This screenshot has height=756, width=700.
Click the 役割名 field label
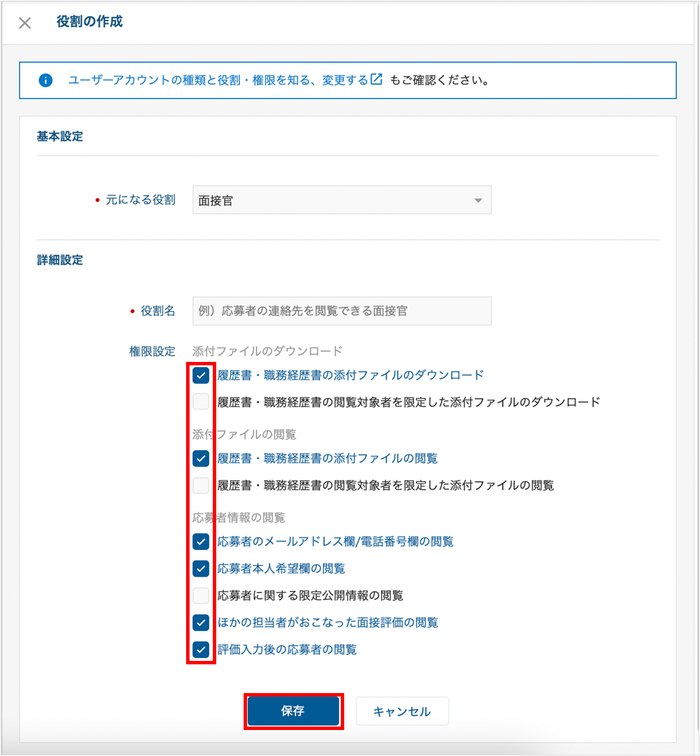coord(157,311)
